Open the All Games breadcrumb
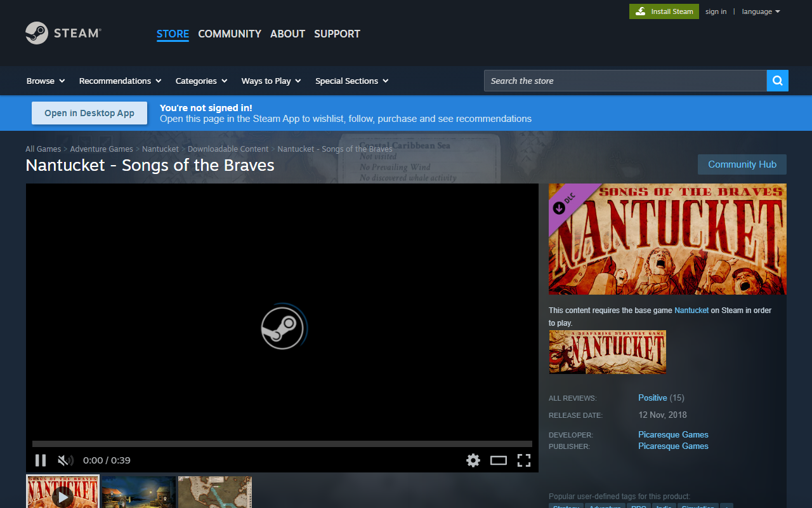Image resolution: width=812 pixels, height=508 pixels. tap(43, 149)
